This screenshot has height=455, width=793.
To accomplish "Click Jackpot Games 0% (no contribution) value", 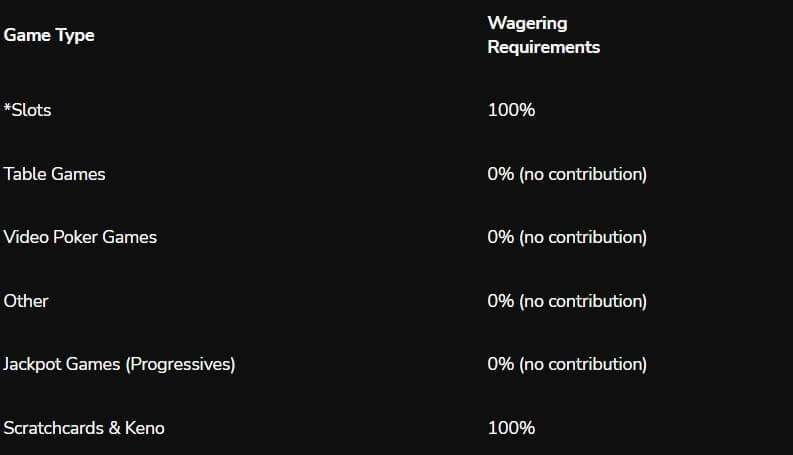I will [x=567, y=364].
